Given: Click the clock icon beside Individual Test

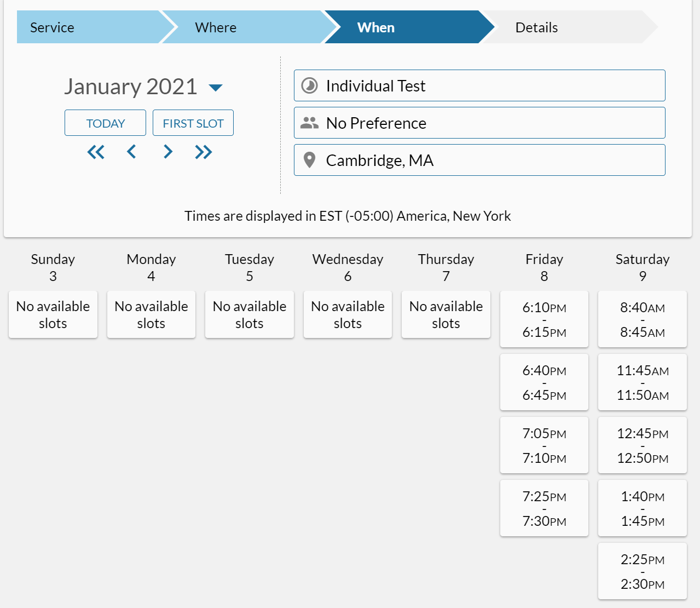Looking at the screenshot, I should coord(310,86).
